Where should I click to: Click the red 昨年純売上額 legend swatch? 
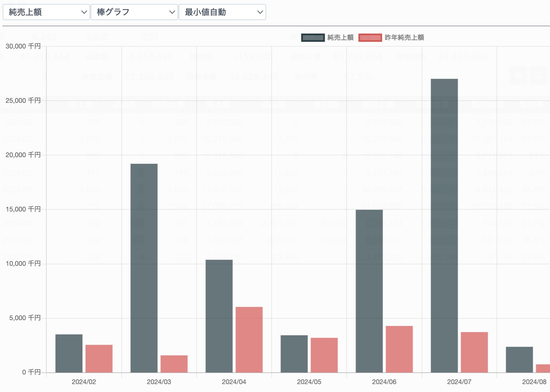pyautogui.click(x=370, y=37)
